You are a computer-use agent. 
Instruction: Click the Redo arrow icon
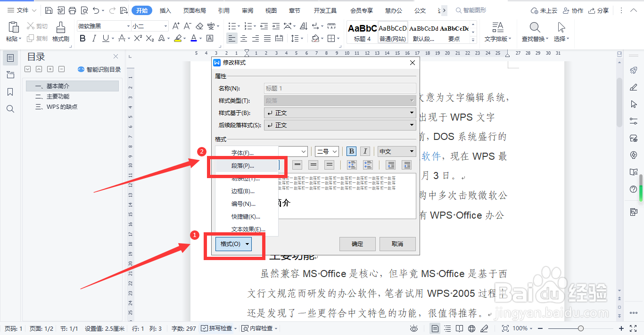(x=112, y=10)
